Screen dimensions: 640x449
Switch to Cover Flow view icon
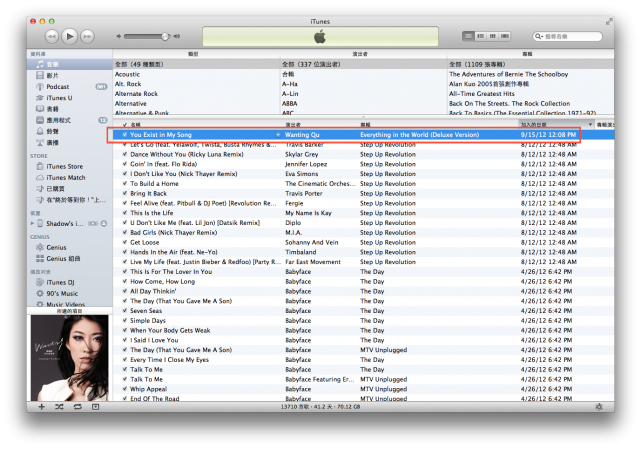click(x=505, y=36)
